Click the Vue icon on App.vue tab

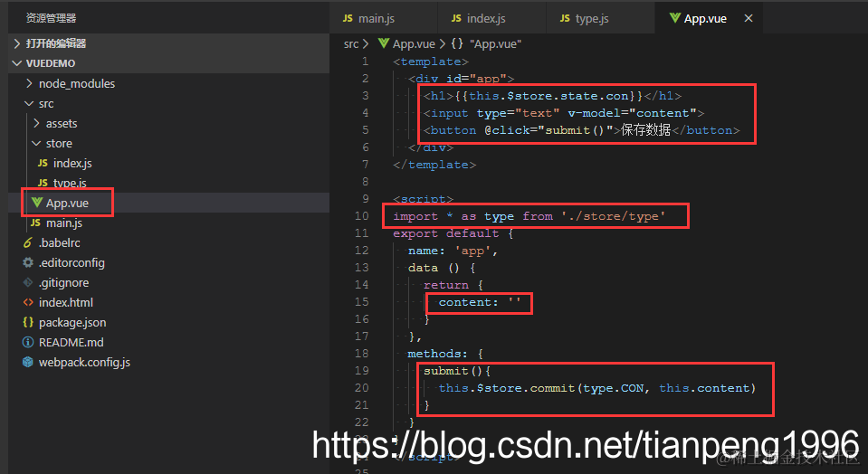pyautogui.click(x=675, y=18)
